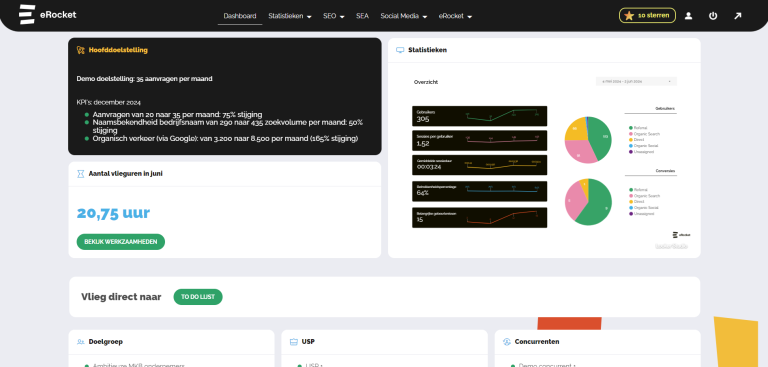This screenshot has height=367, width=768.
Task: Click the Conversies pie chart title
Action: click(x=665, y=171)
